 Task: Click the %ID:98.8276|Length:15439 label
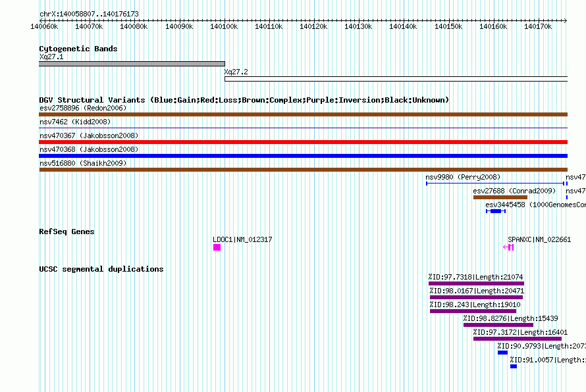(x=510, y=318)
